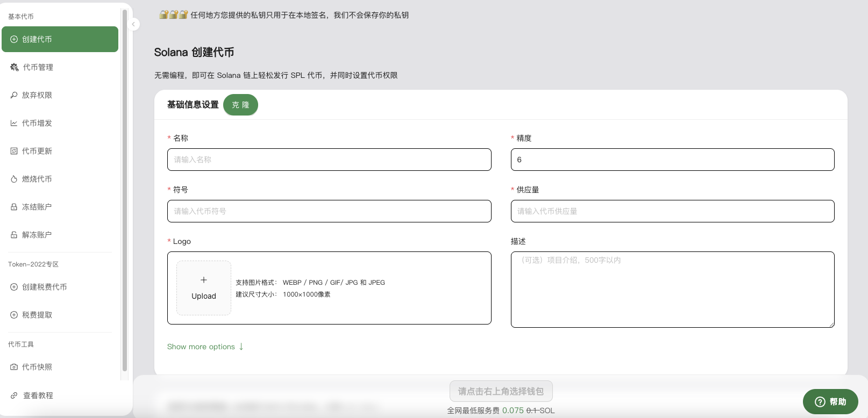The image size is (868, 418).
Task: Expand Show more options
Action: pyautogui.click(x=205, y=347)
